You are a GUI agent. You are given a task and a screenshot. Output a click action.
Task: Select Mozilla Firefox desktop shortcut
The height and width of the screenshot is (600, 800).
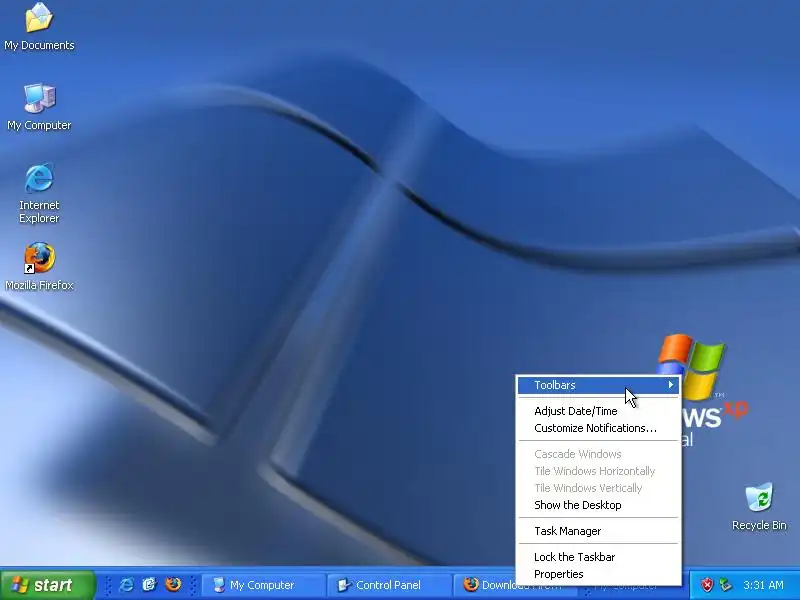pyautogui.click(x=39, y=267)
